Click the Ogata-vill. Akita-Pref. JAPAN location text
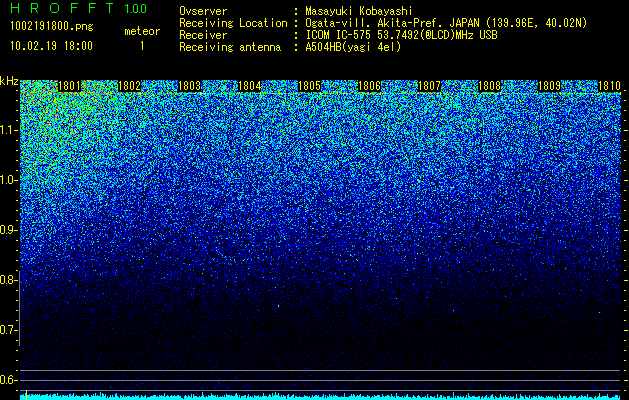 click(x=446, y=23)
